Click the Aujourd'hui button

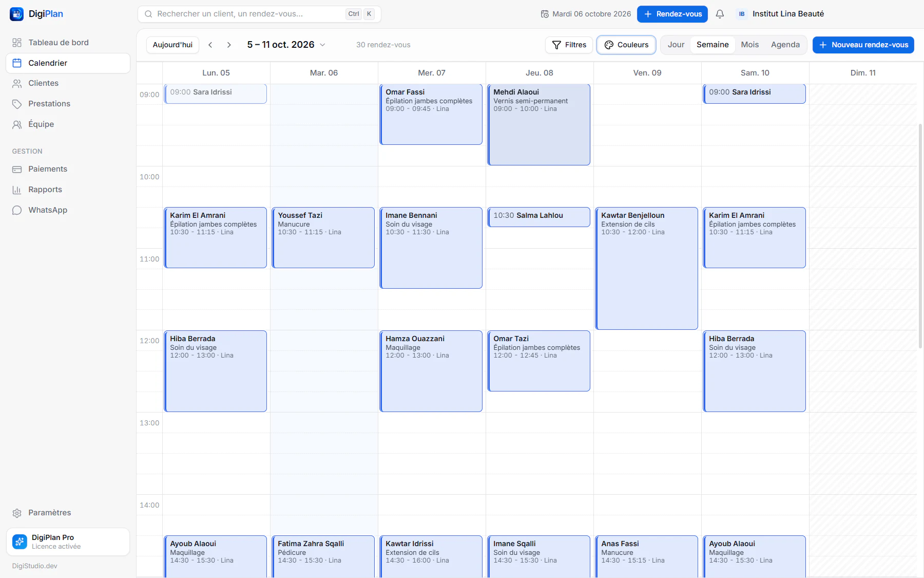coord(172,45)
